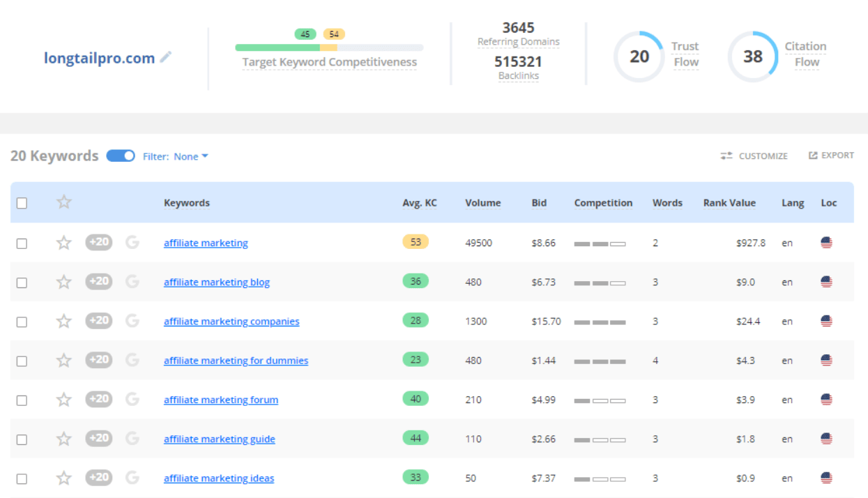868x498 pixels.
Task: Click the pencil edit icon beside longtailpro.com
Action: tap(165, 58)
